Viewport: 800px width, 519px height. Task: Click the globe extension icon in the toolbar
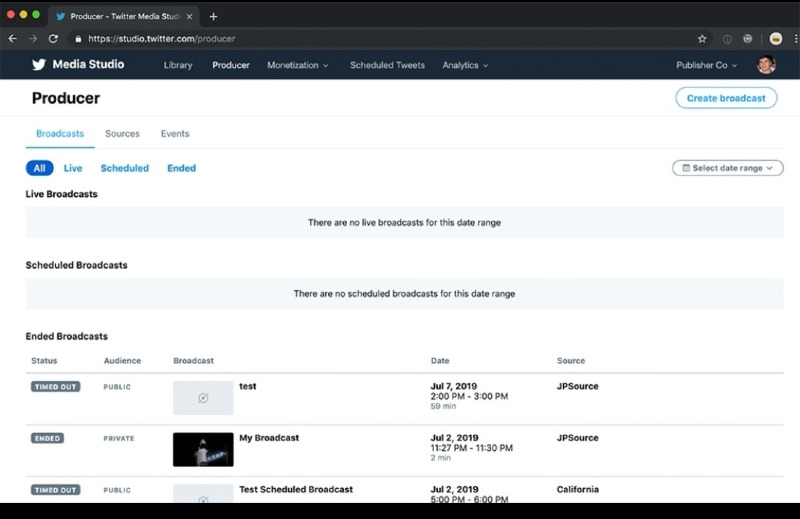pyautogui.click(x=747, y=39)
